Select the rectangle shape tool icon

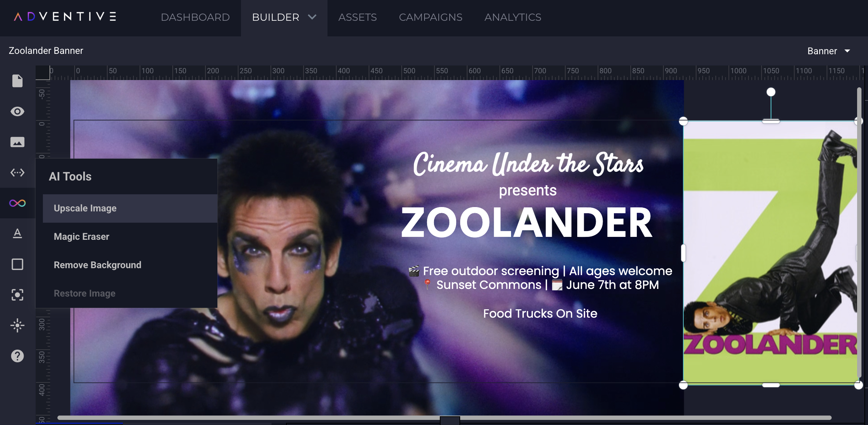(17, 264)
